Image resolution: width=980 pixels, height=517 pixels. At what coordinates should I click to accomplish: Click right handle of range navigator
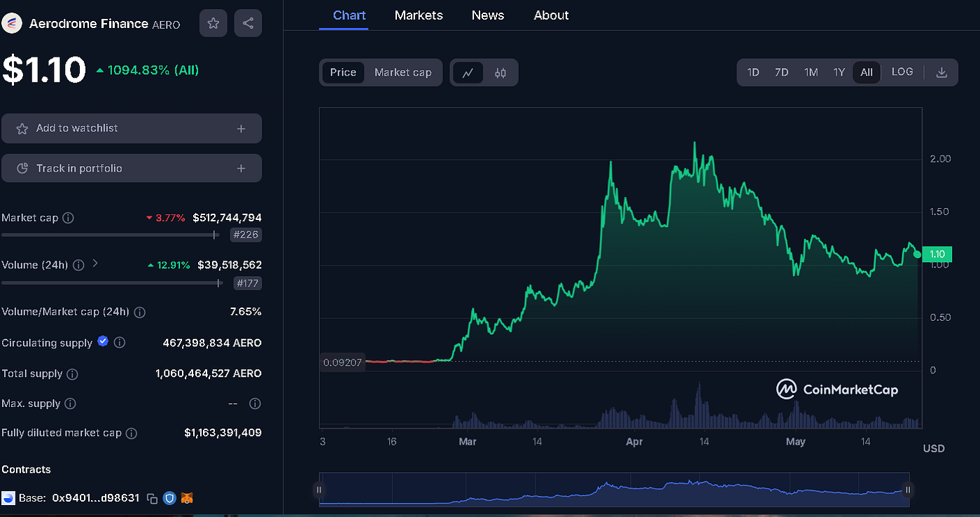[908, 490]
